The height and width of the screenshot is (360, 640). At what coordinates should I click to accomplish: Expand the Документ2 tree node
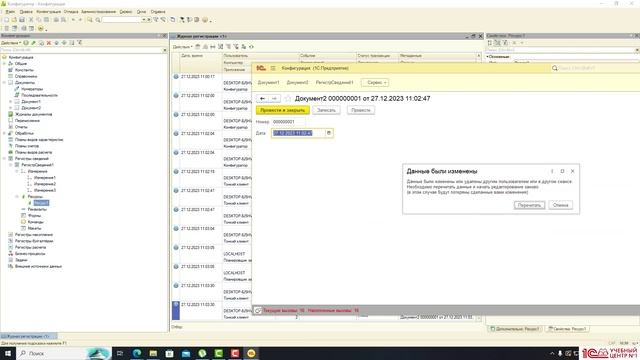pos(11,108)
